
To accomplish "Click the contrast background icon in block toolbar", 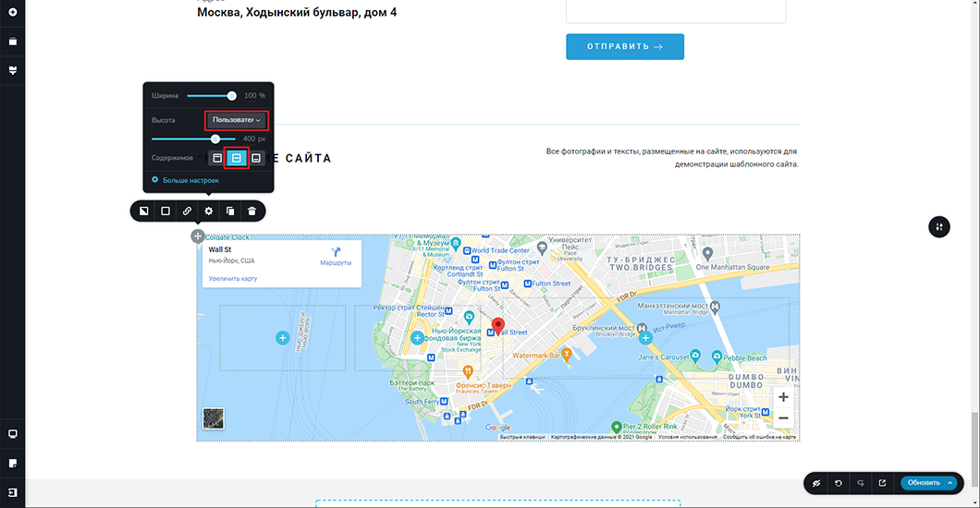I will 143,211.
